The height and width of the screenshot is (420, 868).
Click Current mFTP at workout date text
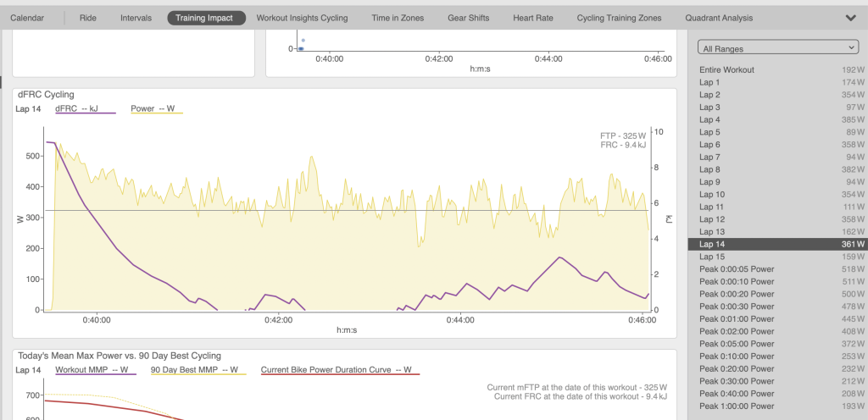coord(576,387)
